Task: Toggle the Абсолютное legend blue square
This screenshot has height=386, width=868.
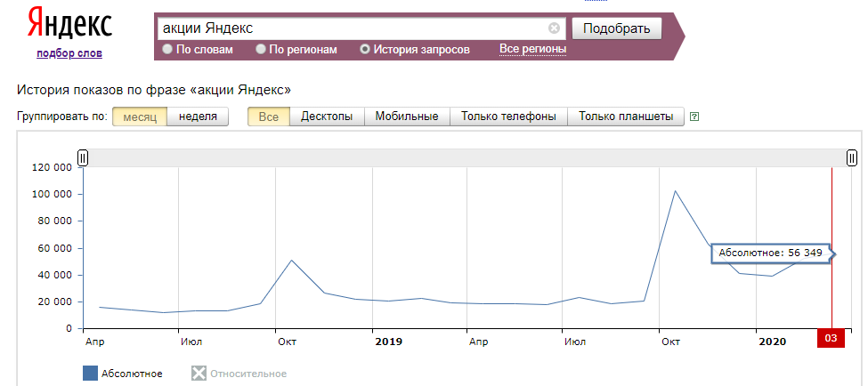Action: pos(90,374)
